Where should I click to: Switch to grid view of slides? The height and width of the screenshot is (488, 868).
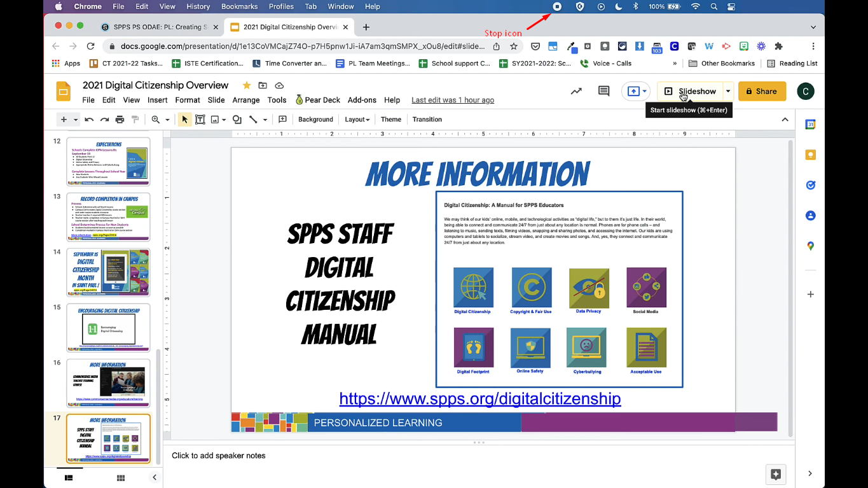pos(120,477)
